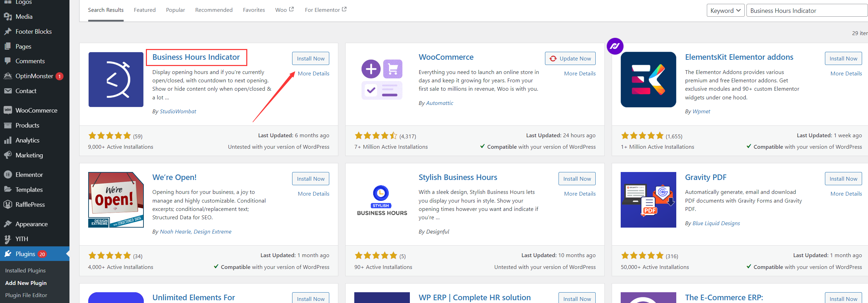Install the Stylish Business Hours plugin

(x=577, y=179)
